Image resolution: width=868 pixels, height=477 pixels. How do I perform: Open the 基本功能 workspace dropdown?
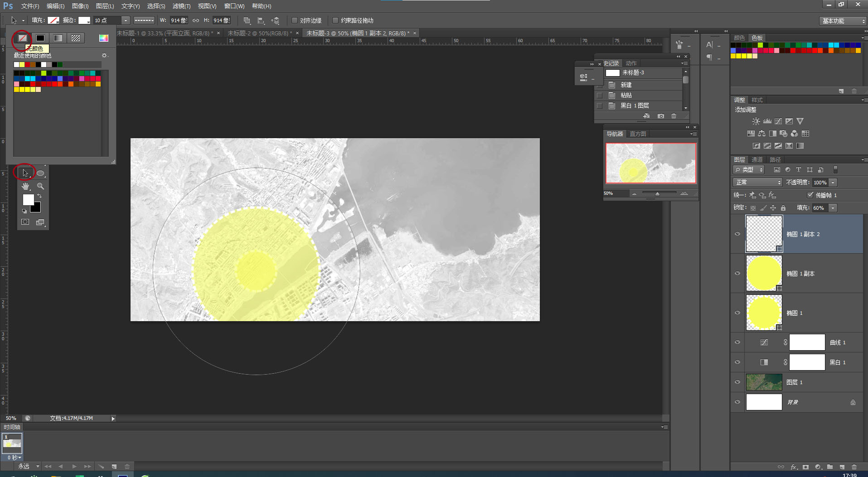coord(843,21)
